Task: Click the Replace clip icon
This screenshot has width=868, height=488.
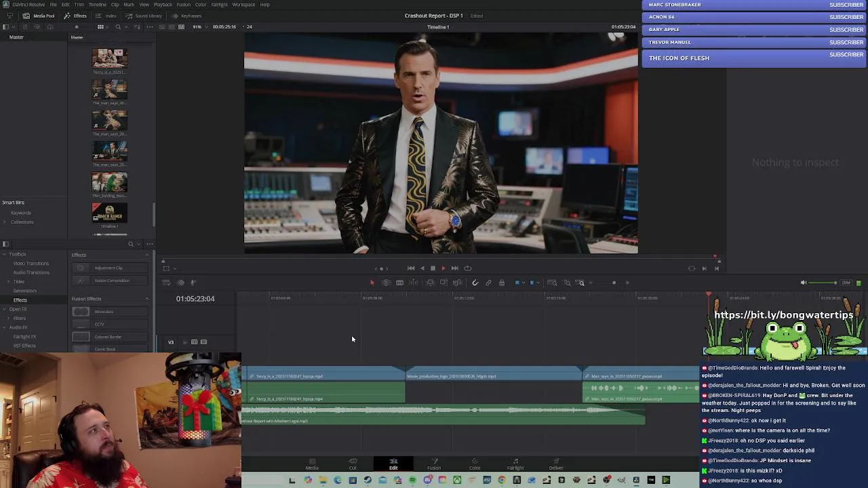Action: [457, 283]
